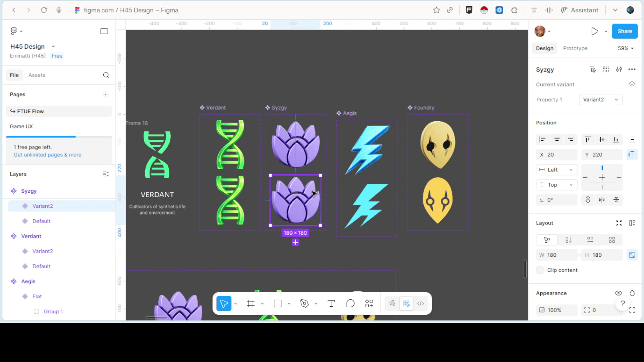Toggle sidebar minimize icon in left panel
Image resolution: width=644 pixels, height=362 pixels.
(104, 31)
